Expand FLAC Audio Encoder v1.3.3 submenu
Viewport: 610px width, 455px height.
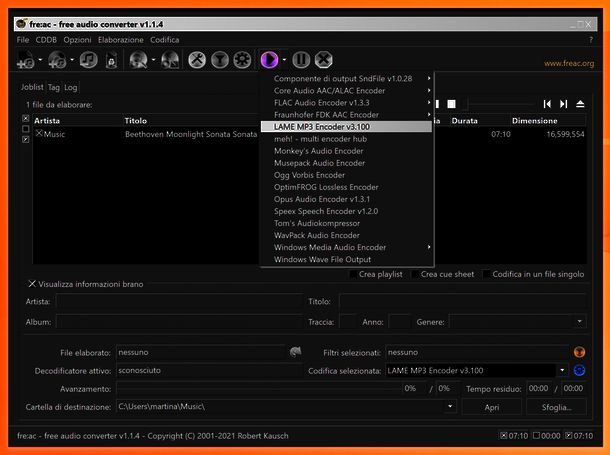click(x=347, y=103)
